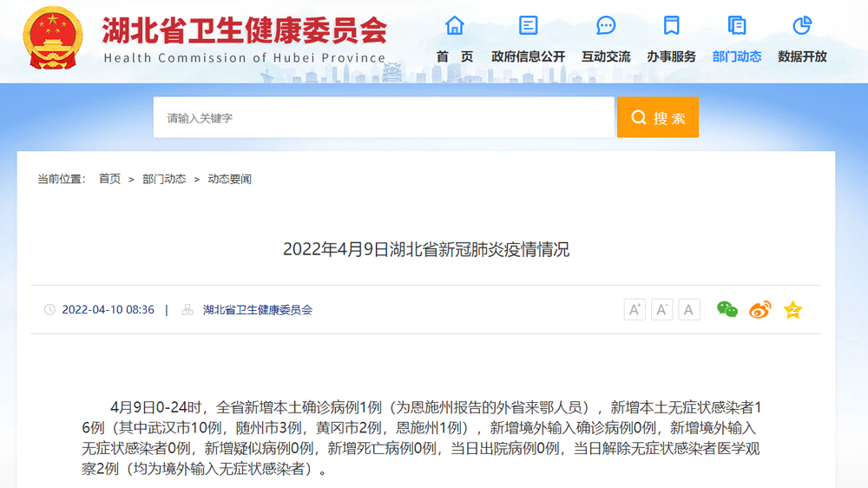Add page to favorites star icon
This screenshot has height=488, width=868.
[x=792, y=309]
